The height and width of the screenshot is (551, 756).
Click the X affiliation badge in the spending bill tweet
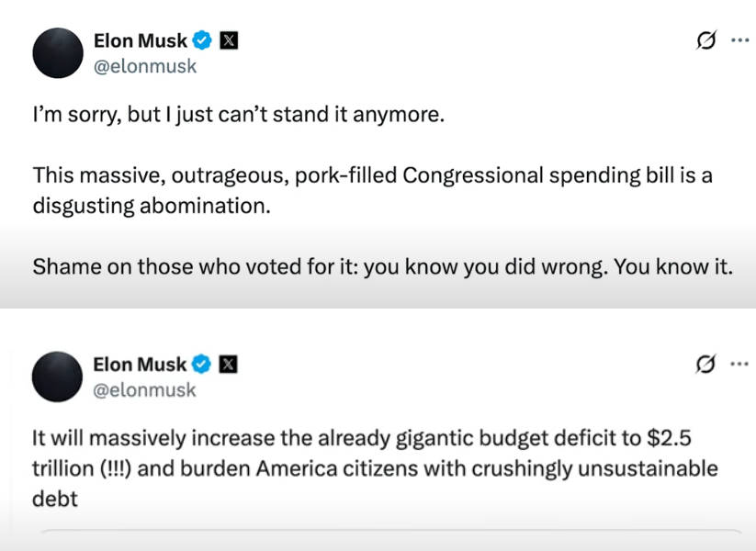coord(229,40)
